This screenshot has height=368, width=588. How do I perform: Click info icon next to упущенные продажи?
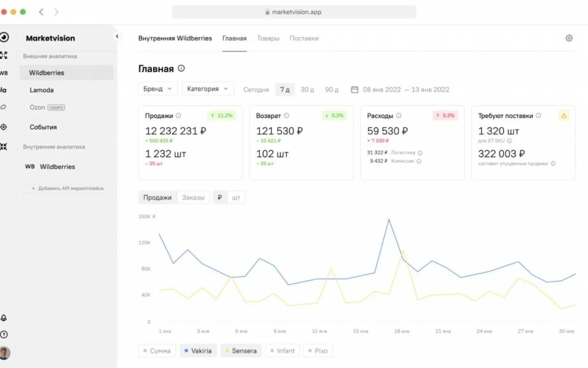(553, 163)
